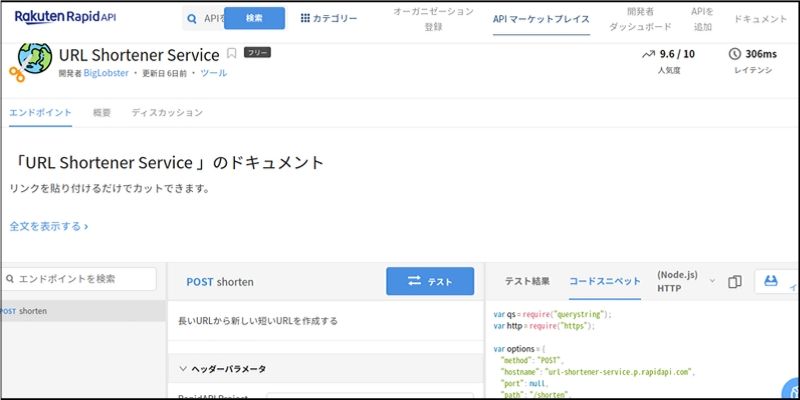Switch to the テスト結果 tab
Screen dimensions: 800x400
coord(527,281)
